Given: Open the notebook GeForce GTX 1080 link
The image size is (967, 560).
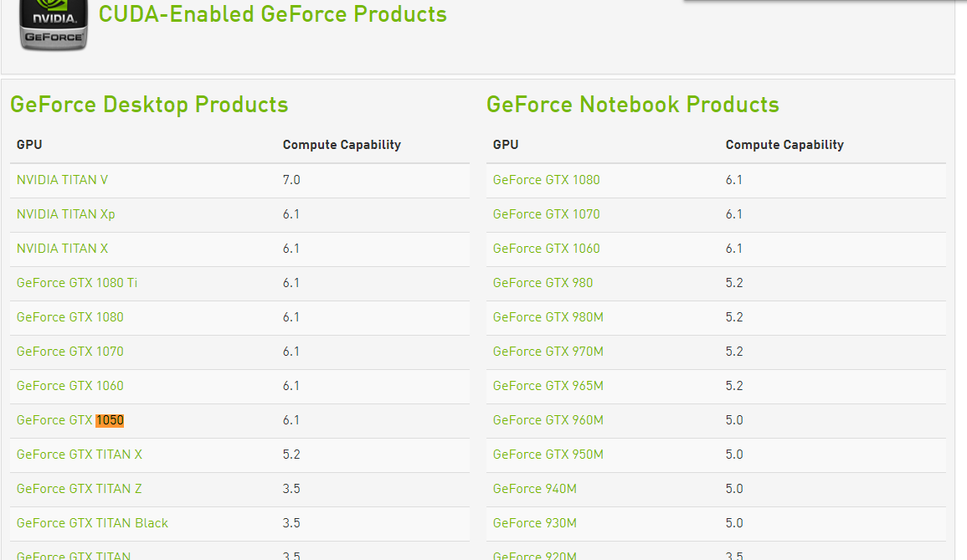Looking at the screenshot, I should click(x=546, y=180).
